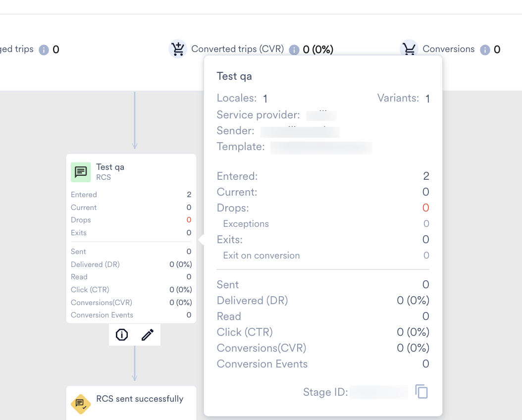
Task: Click the green RCS message icon on Test qa node
Action: [x=81, y=172]
